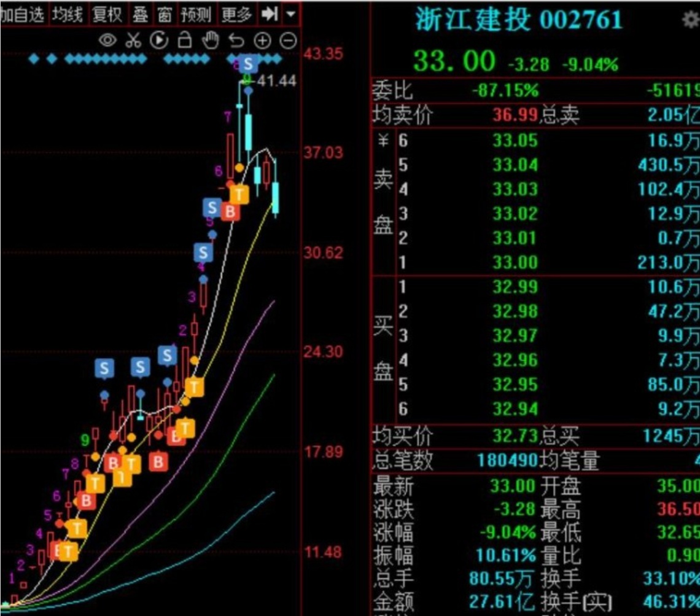
Task: Select the scissors cut tool
Action: [x=133, y=41]
